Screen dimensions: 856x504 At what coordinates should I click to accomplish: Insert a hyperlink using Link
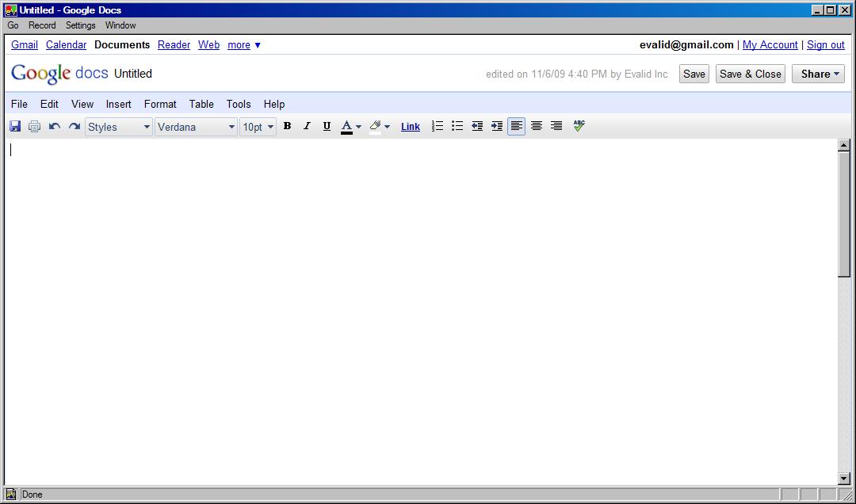[x=411, y=127]
